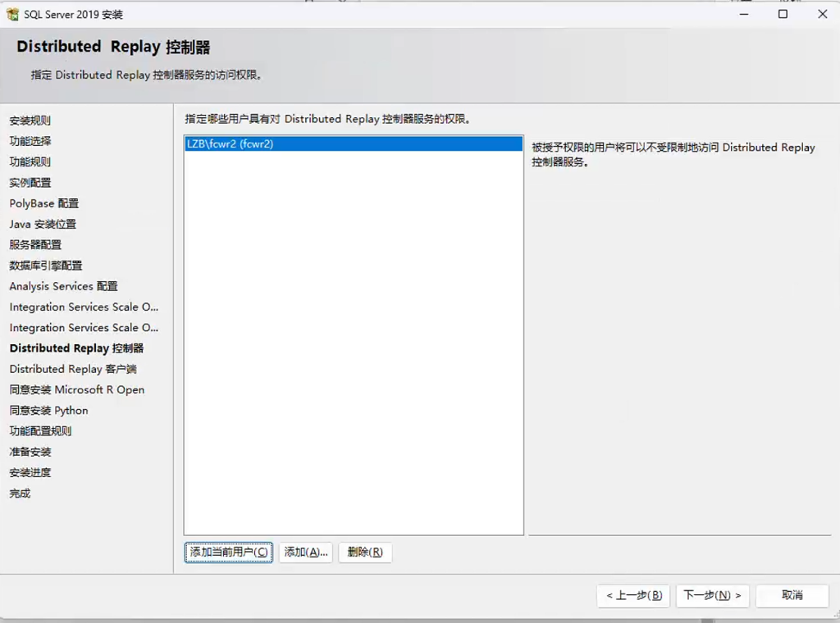Add the current user with 添加当前用户(C)
Screen dimensions: 840x623
pos(229,552)
